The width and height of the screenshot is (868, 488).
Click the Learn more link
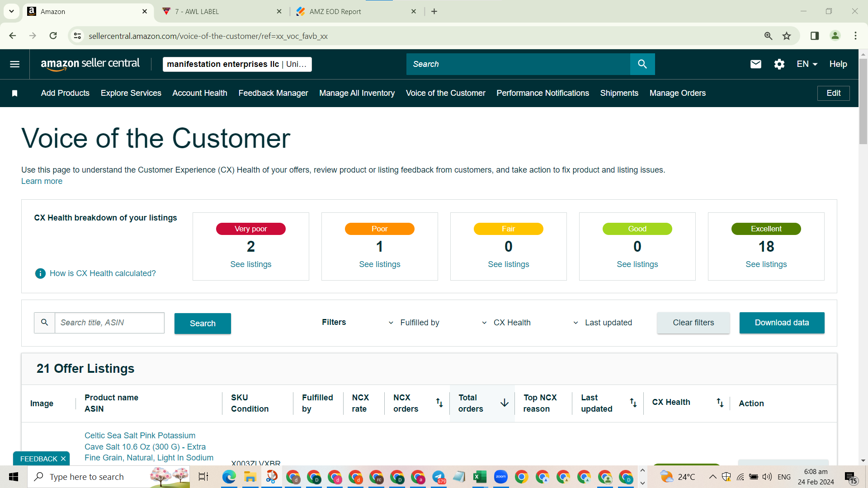tap(42, 181)
